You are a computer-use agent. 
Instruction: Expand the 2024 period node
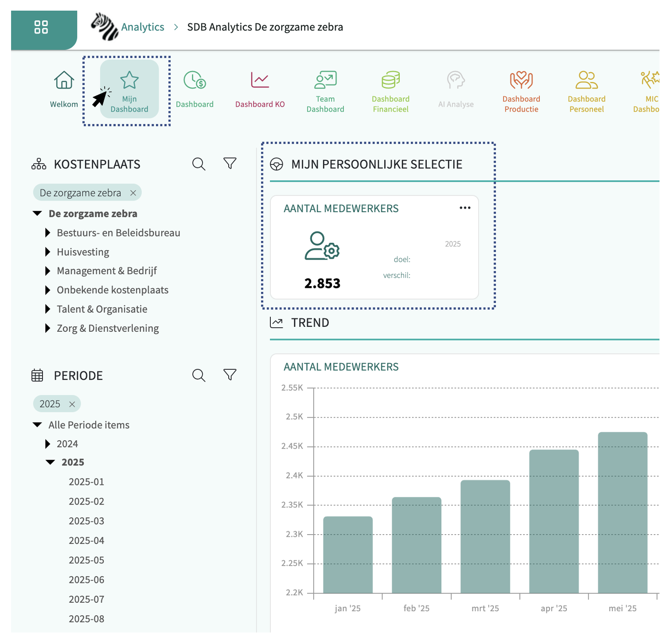pyautogui.click(x=48, y=444)
